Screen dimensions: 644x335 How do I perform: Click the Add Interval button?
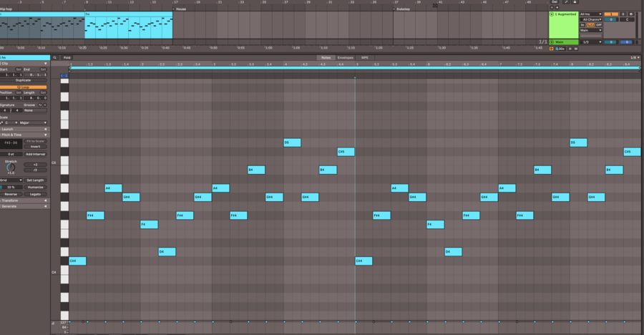point(35,155)
